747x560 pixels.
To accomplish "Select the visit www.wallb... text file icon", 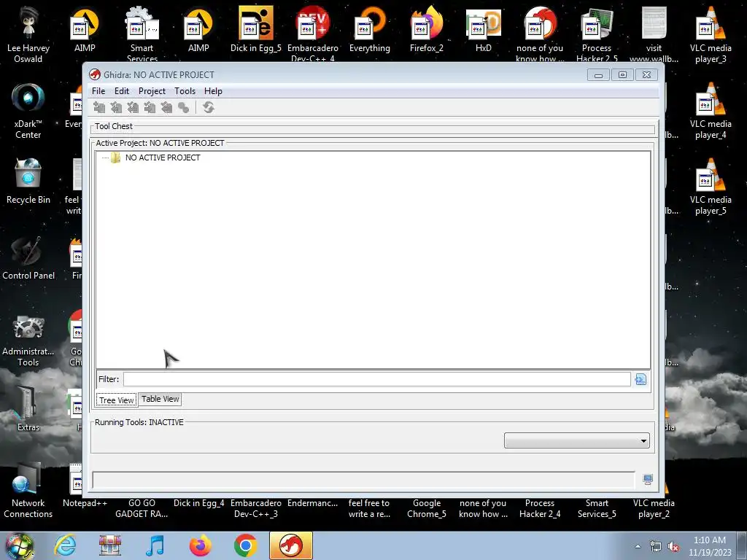I will click(x=654, y=34).
